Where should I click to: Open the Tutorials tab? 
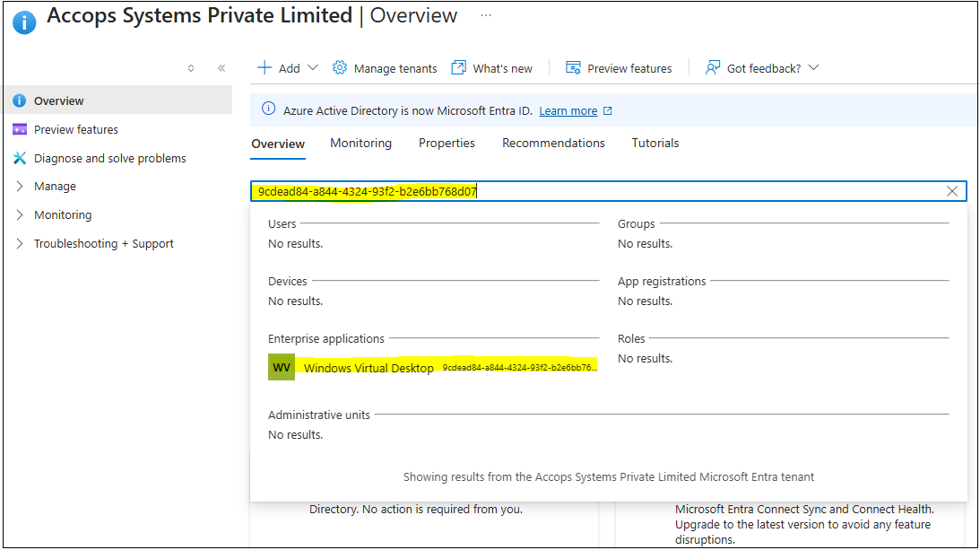click(655, 144)
